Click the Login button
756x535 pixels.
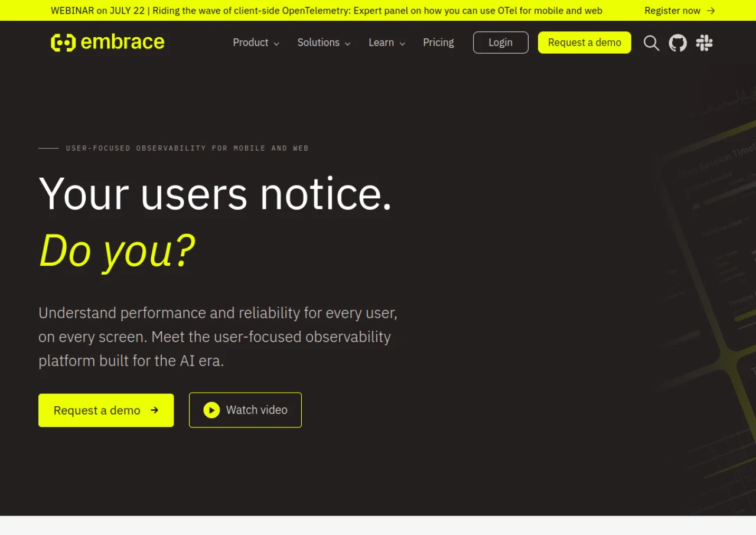501,43
